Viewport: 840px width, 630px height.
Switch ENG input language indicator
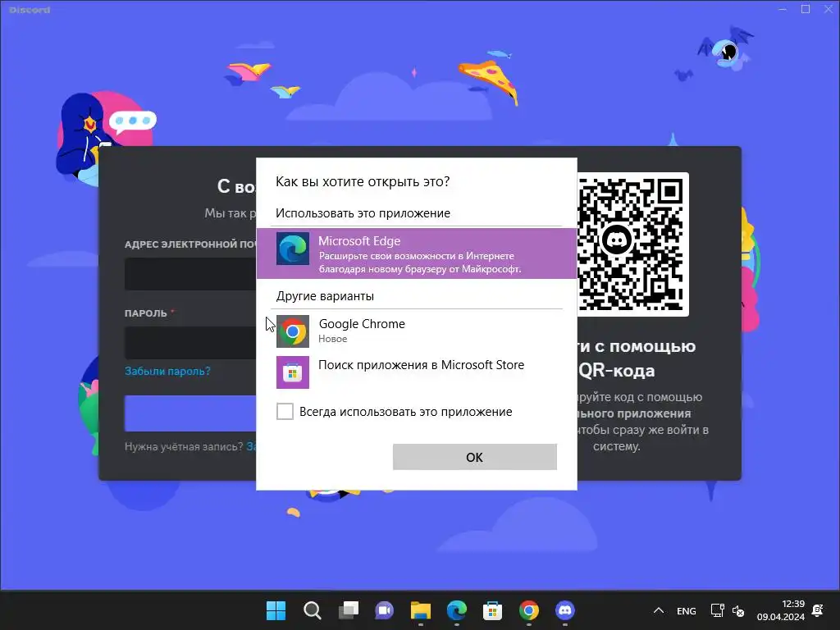point(687,610)
